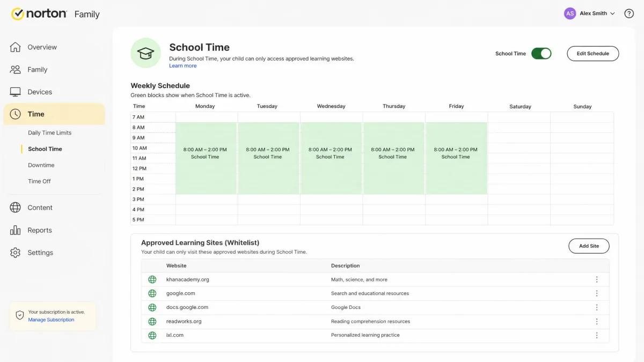Click globe icon next to khanacademy.org
This screenshot has height=362, width=644.
[x=152, y=279]
